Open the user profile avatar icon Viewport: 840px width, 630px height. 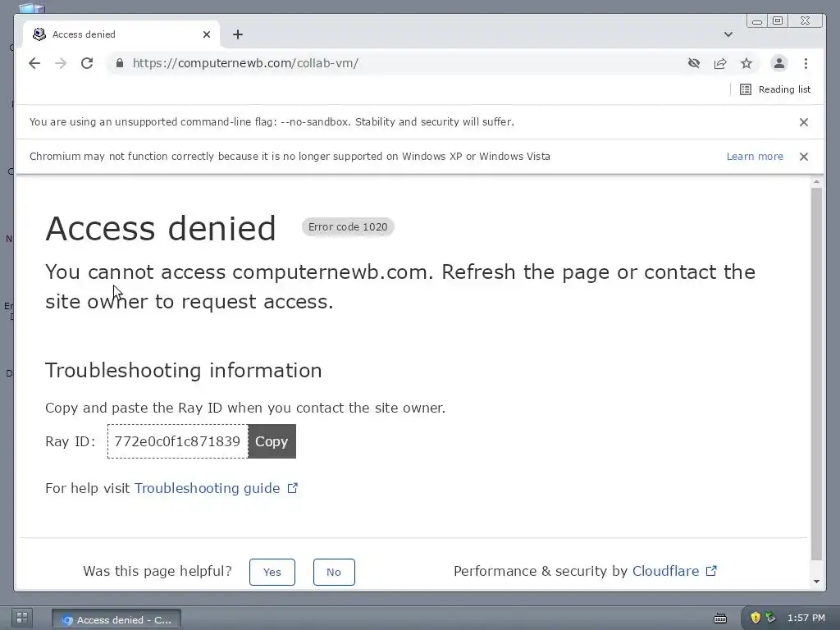[x=779, y=63]
